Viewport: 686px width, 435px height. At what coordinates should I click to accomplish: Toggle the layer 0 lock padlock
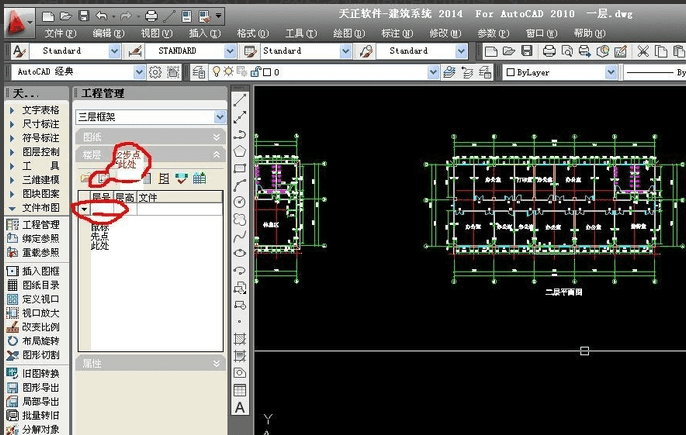click(256, 72)
